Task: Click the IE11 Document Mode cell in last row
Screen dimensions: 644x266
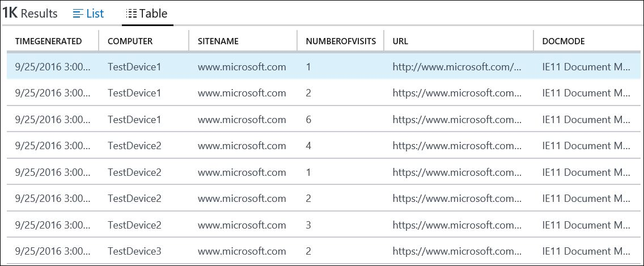Action: [x=586, y=251]
